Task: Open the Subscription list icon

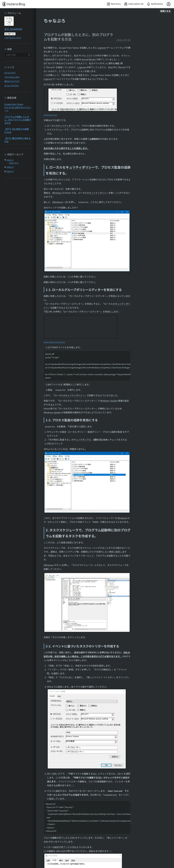Action: click(126, 4)
